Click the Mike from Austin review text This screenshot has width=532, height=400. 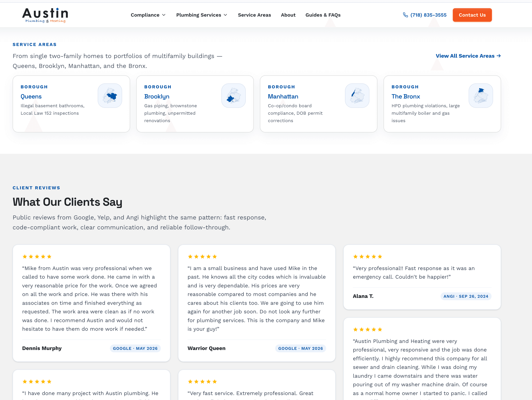coord(89,298)
